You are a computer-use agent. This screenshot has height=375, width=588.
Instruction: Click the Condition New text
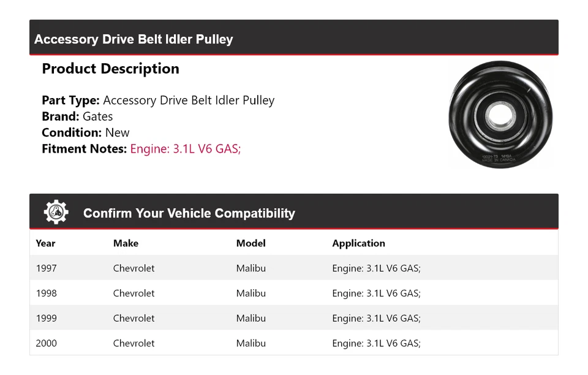[86, 133]
